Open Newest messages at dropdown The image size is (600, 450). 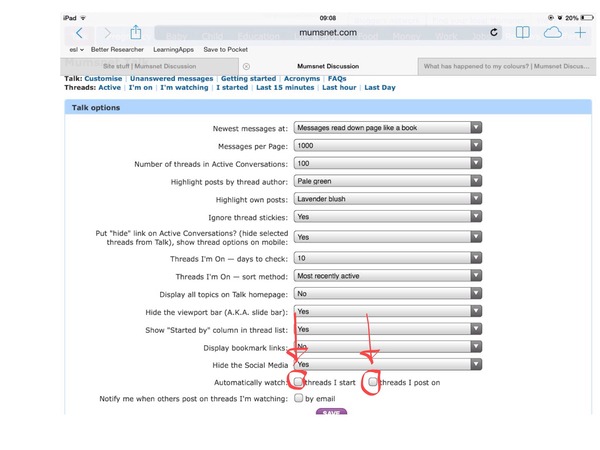[388, 128]
